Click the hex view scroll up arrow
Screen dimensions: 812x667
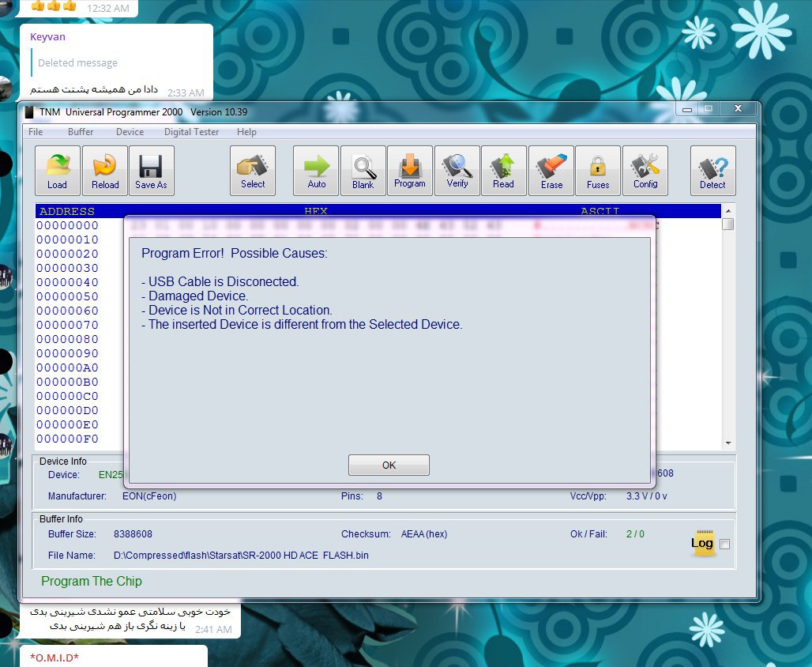point(728,211)
